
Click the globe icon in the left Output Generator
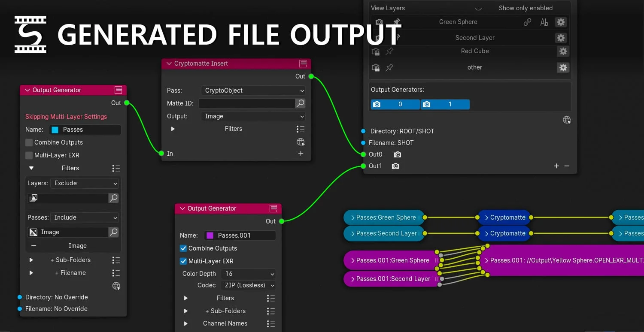(116, 286)
